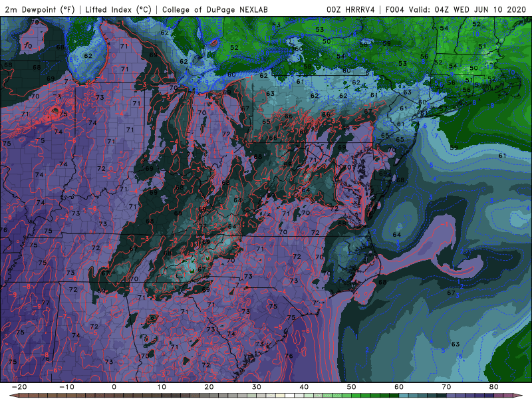Click the '50' label on the color scale
The image size is (532, 399).
352,387
